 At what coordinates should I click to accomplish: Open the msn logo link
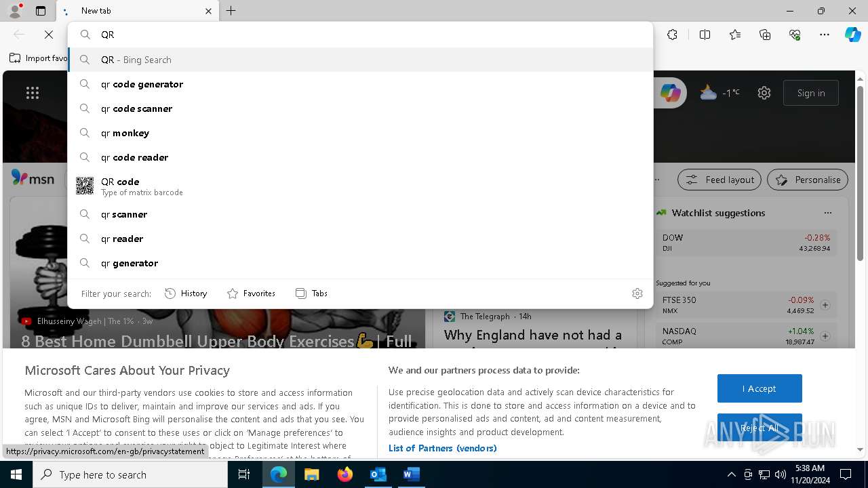point(33,179)
